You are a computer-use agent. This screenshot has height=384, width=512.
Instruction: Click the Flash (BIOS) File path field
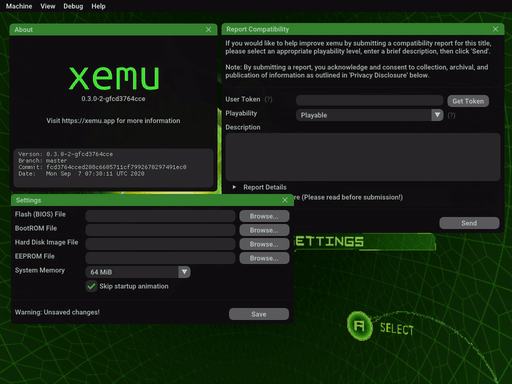point(160,216)
